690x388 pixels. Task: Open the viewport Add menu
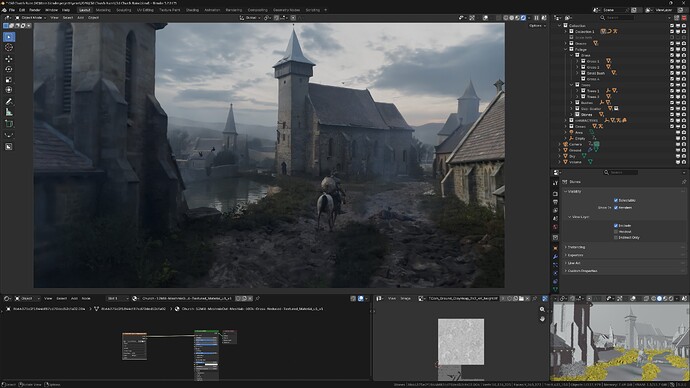[81, 18]
